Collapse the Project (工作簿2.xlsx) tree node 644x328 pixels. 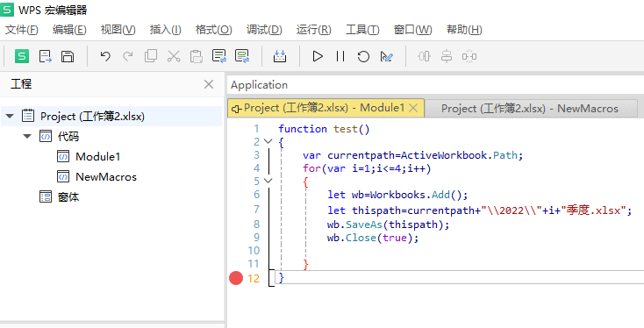[x=10, y=116]
